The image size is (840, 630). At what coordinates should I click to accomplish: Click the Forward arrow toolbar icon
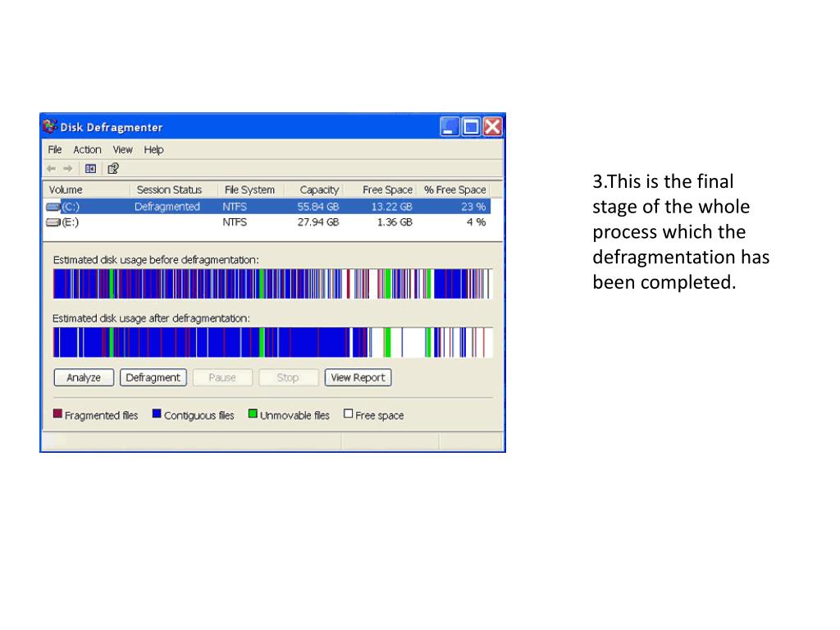point(67,169)
